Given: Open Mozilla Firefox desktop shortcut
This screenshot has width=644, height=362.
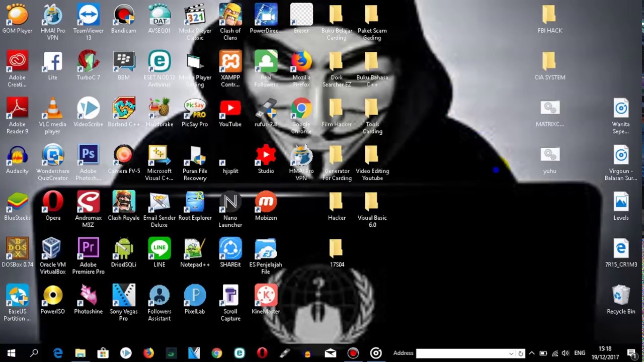Looking at the screenshot, I should pos(301,69).
